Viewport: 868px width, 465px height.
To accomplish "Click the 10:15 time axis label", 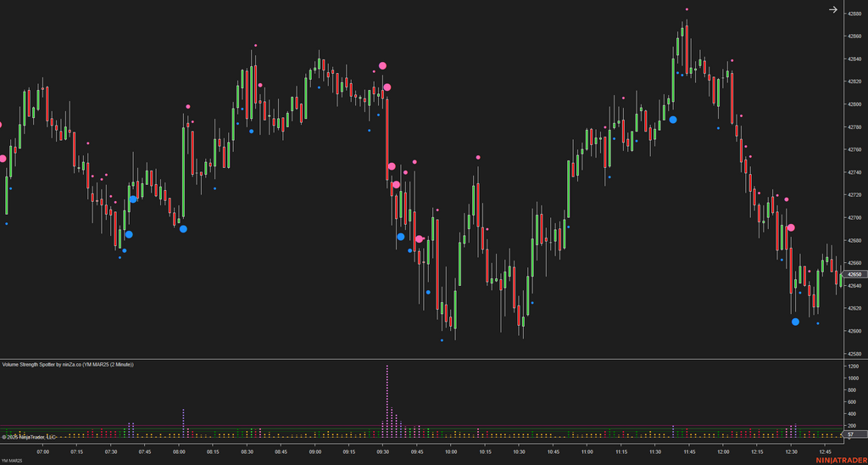I will click(x=484, y=451).
